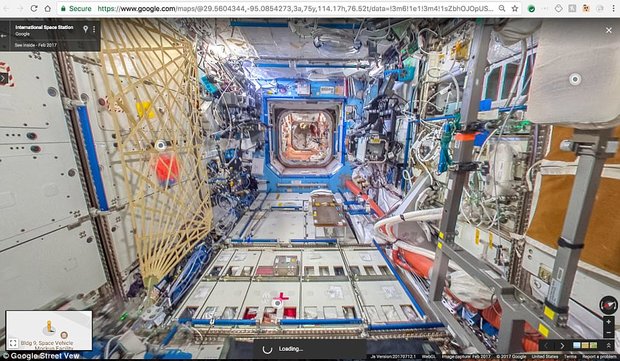Viewport: 620px width, 361px height.
Task: Click the back arrow beside the info card
Action: 4,36
